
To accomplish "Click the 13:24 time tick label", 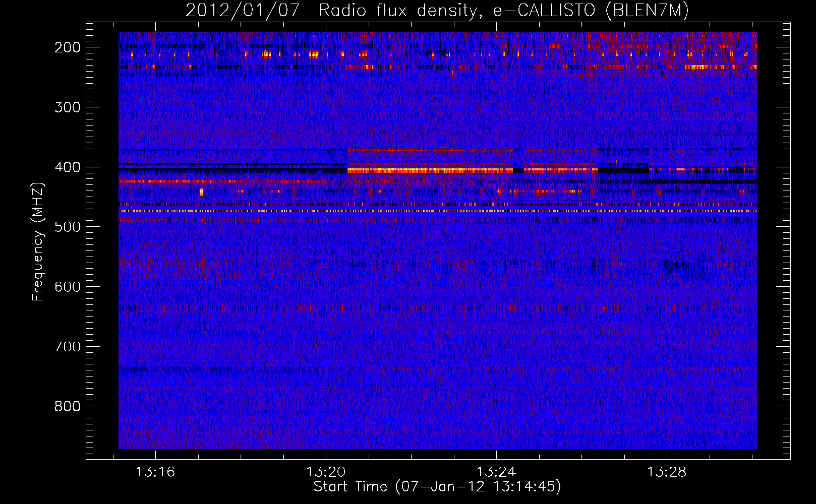I will pyautogui.click(x=496, y=472).
